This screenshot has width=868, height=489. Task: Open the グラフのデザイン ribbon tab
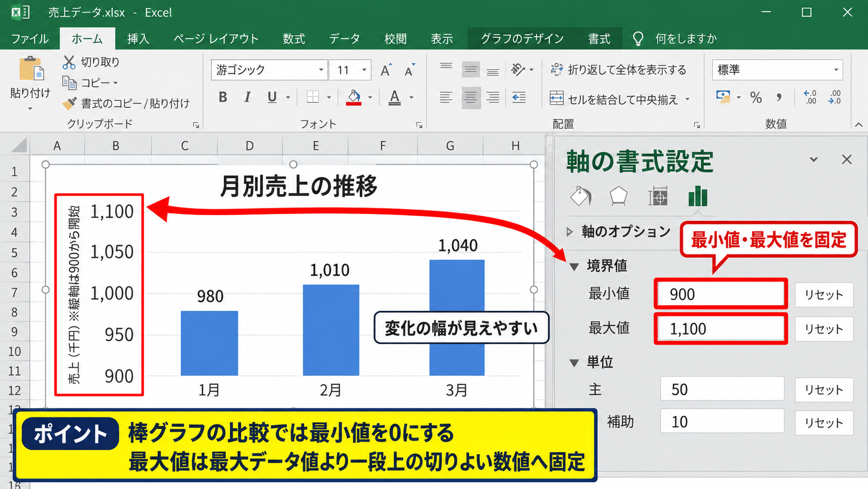(522, 38)
